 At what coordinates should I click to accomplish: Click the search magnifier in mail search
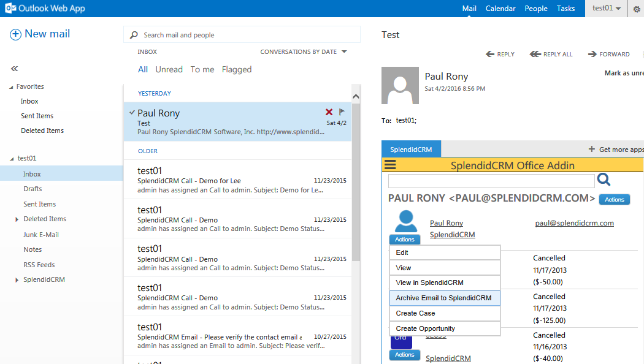tap(134, 36)
